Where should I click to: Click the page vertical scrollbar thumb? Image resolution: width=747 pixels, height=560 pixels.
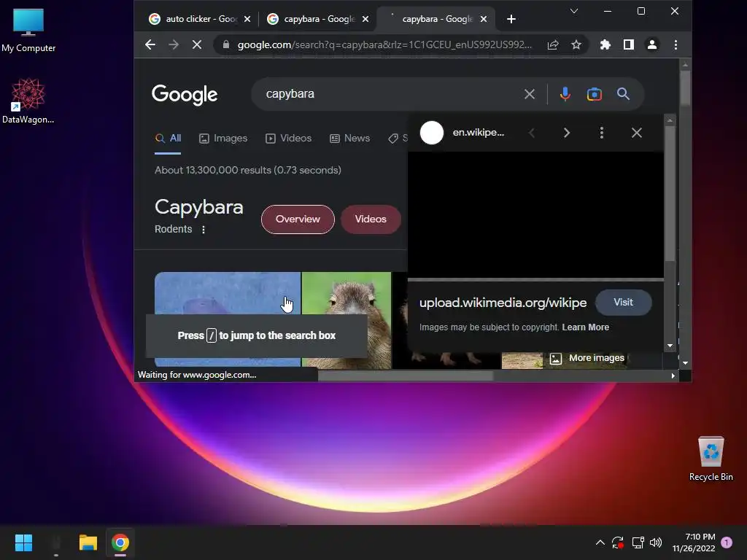point(685,87)
